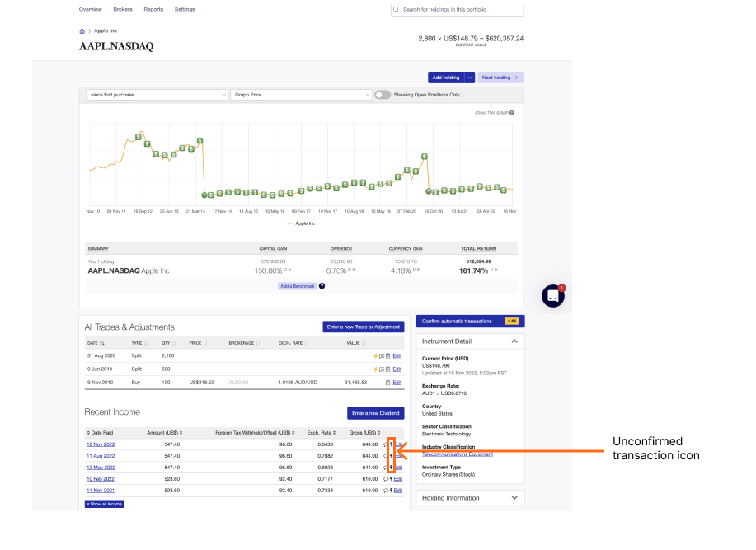The height and width of the screenshot is (550, 756).
Task: Sort trades by the TYPE column icon
Action: [x=146, y=343]
